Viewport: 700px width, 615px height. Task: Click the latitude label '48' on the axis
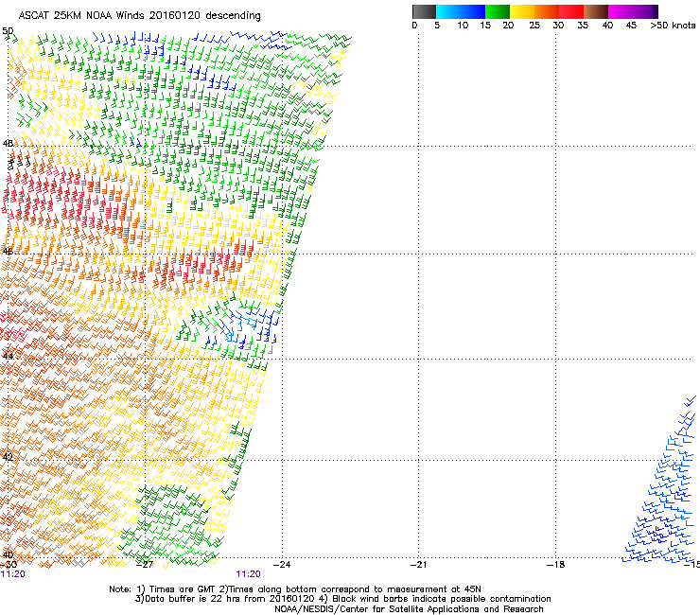(x=8, y=144)
